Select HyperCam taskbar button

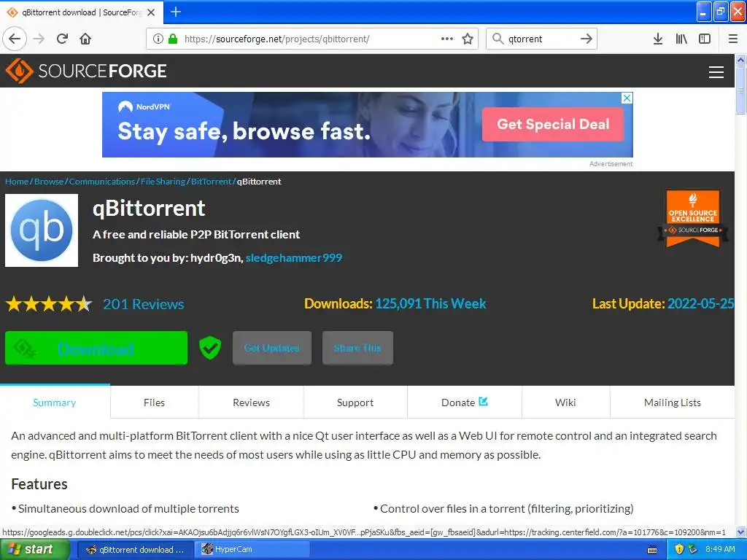252,550
